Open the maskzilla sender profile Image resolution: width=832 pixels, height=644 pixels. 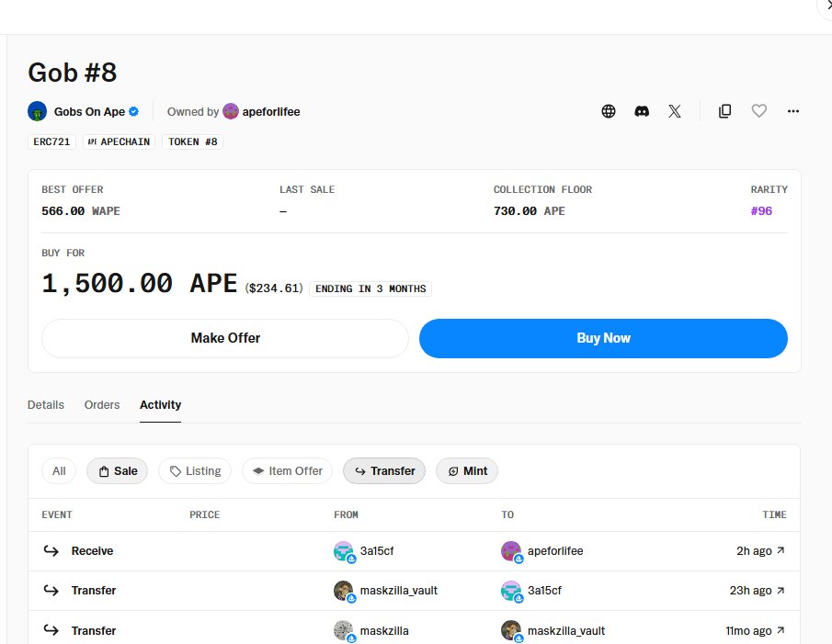click(384, 631)
